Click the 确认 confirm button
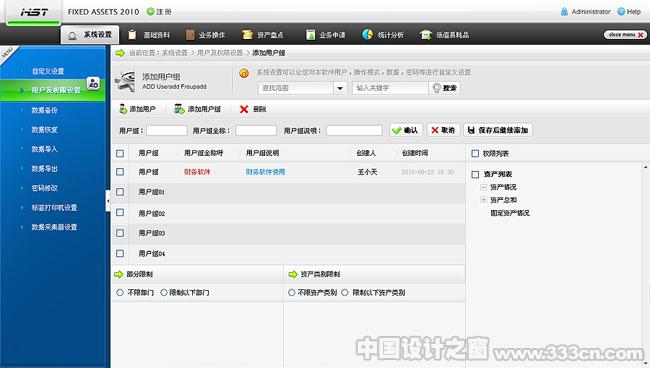The height and width of the screenshot is (368, 650). pos(405,130)
